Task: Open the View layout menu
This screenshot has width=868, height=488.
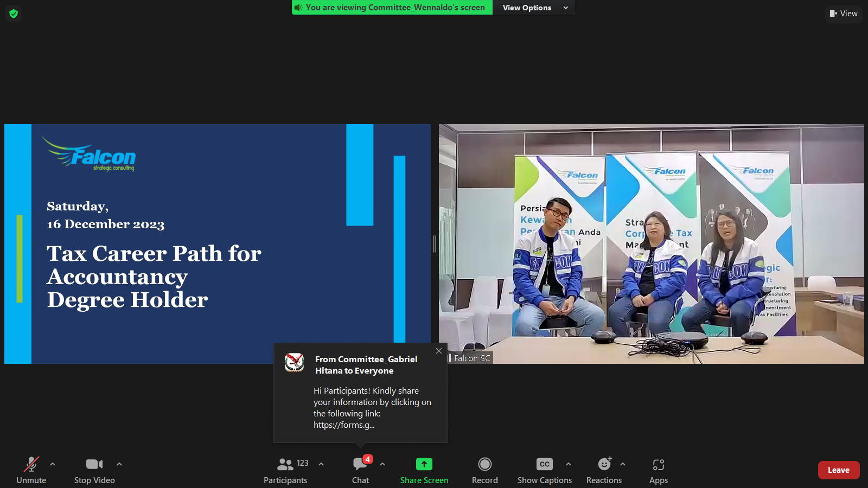Action: (844, 14)
